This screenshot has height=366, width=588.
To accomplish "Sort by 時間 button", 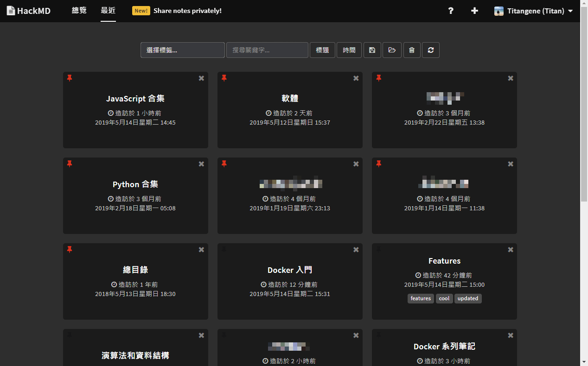I will tap(349, 50).
